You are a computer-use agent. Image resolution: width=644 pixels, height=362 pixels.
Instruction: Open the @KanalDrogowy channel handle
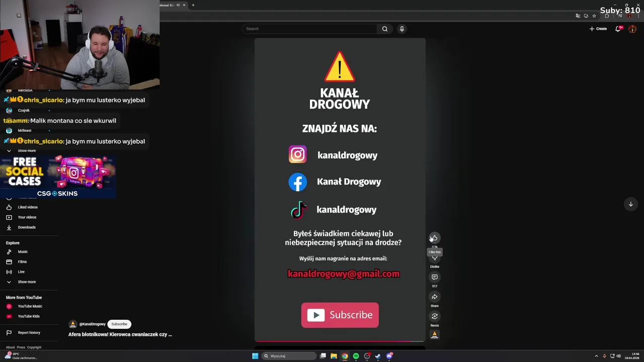click(93, 324)
